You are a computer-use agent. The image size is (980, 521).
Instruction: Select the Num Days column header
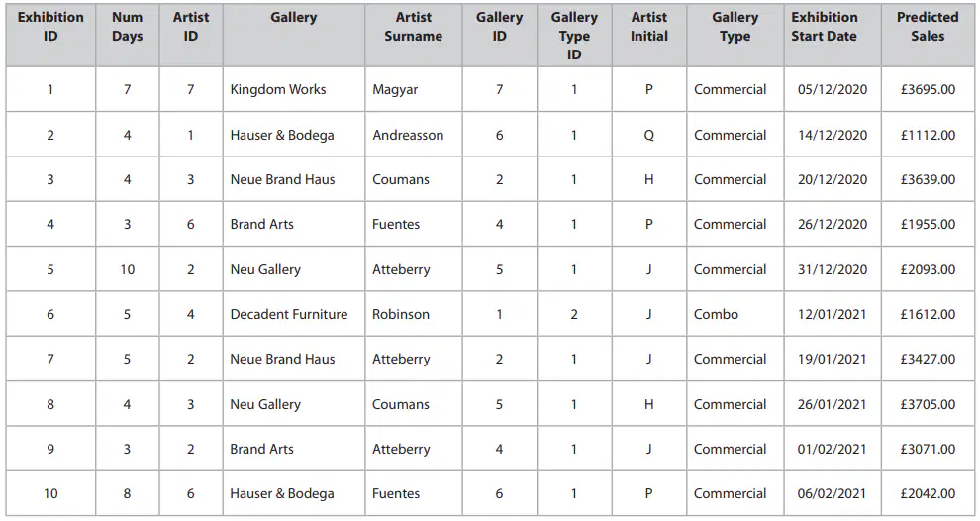click(128, 35)
